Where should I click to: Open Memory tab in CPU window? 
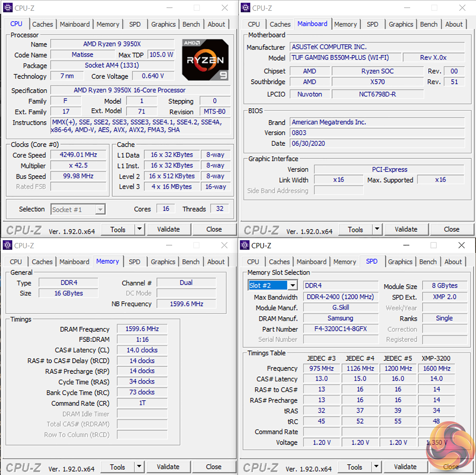[x=108, y=24]
